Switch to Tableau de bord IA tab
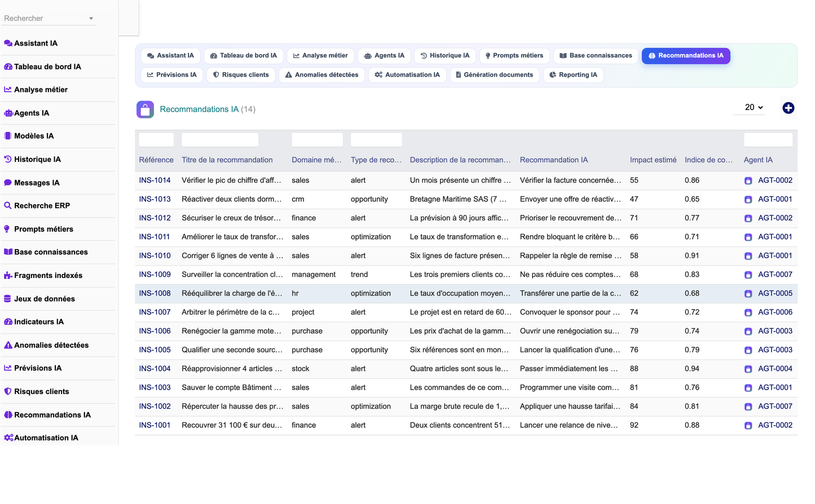The width and height of the screenshot is (815, 504). [x=244, y=56]
